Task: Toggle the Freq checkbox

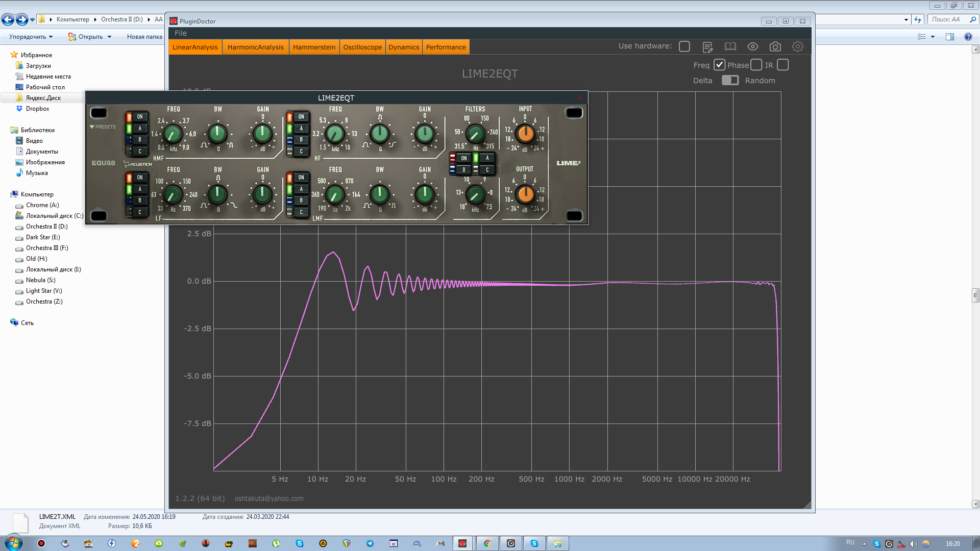Action: [719, 65]
